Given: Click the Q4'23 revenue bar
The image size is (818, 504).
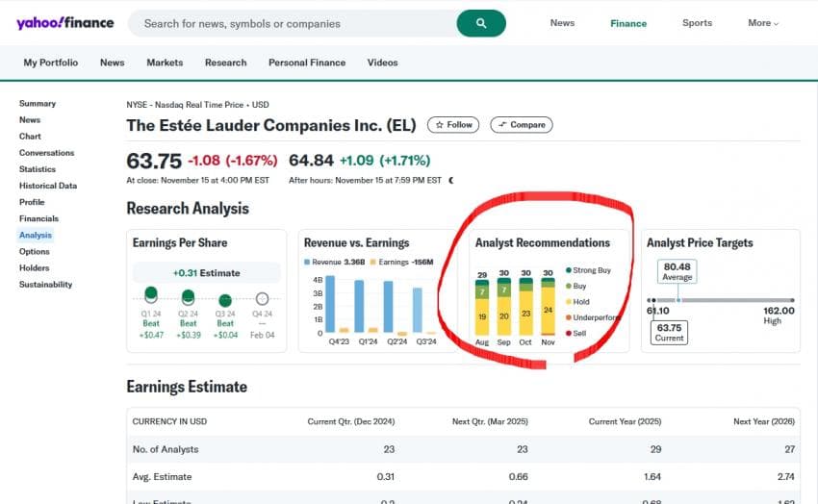Looking at the screenshot, I should [330, 304].
